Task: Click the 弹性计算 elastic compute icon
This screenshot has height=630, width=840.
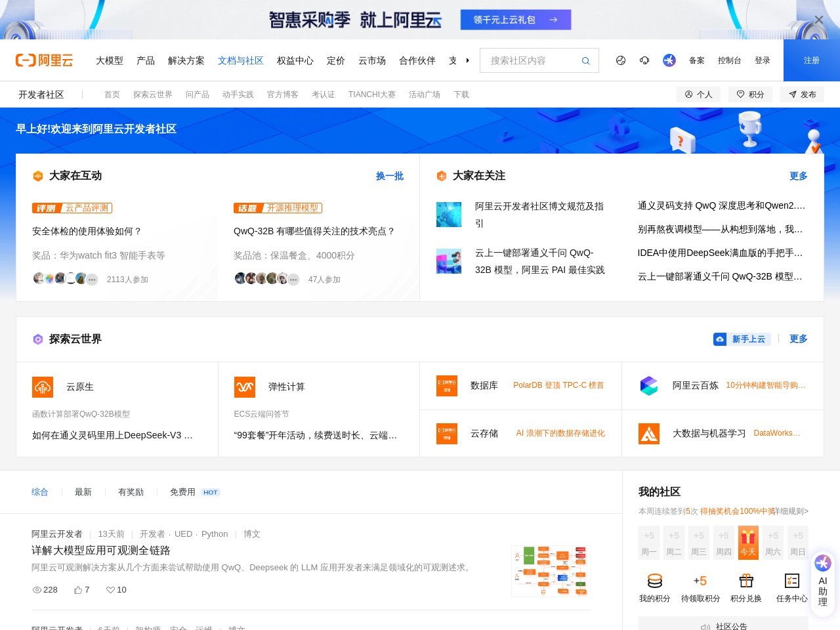Action: (244, 387)
